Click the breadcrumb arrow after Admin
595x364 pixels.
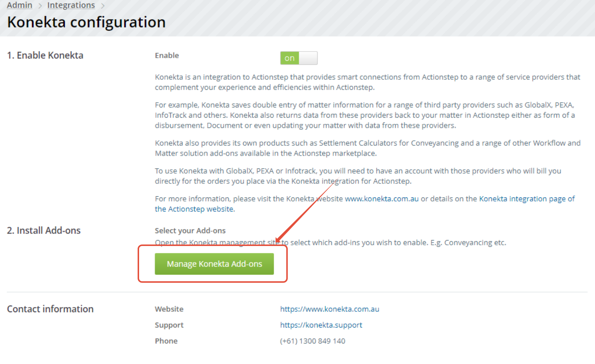coord(40,6)
